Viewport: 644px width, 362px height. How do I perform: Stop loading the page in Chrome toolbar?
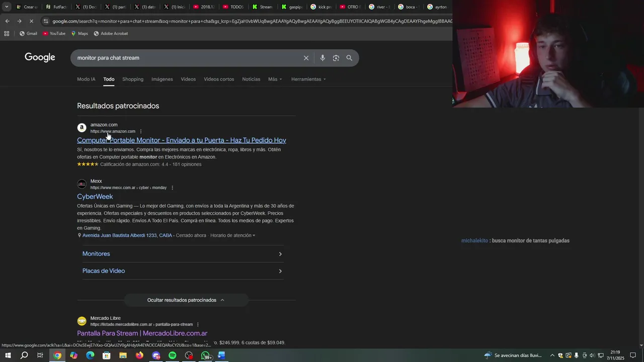point(31,21)
